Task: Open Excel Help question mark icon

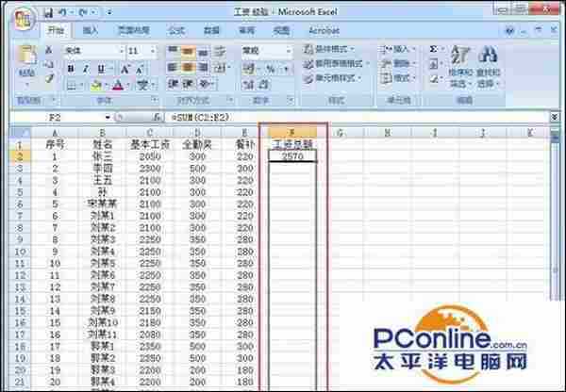Action: (509, 31)
